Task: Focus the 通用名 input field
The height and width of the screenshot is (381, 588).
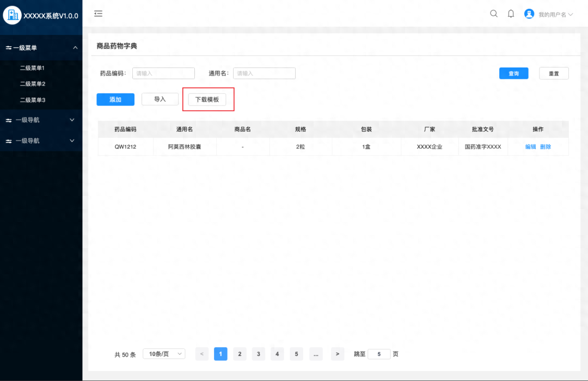Action: 265,73
